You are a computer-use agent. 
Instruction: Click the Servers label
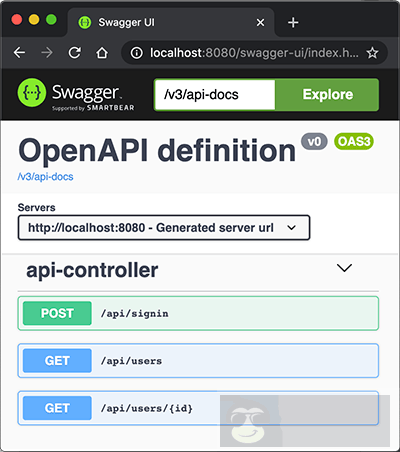pyautogui.click(x=36, y=207)
